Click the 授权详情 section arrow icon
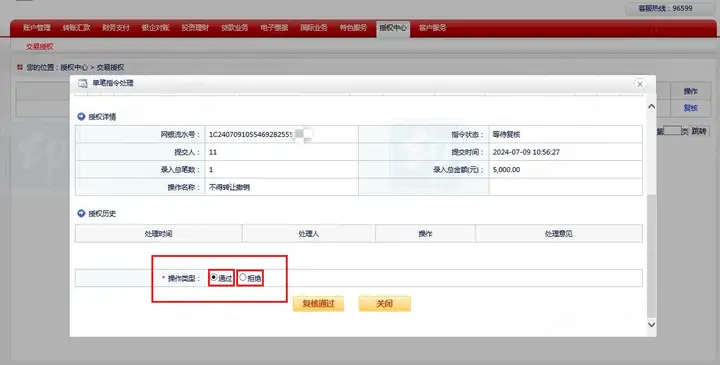This screenshot has width=720, height=365. [81, 117]
